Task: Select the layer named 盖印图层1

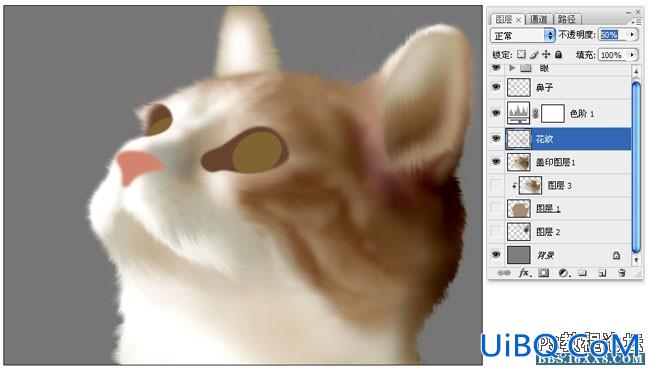Action: (555, 162)
